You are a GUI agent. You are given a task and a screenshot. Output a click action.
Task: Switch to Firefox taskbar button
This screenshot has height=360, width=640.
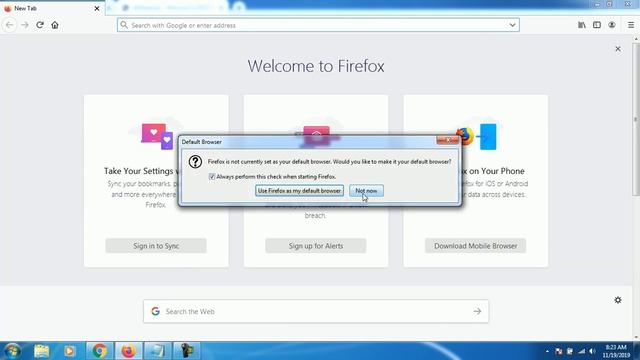click(x=128, y=351)
